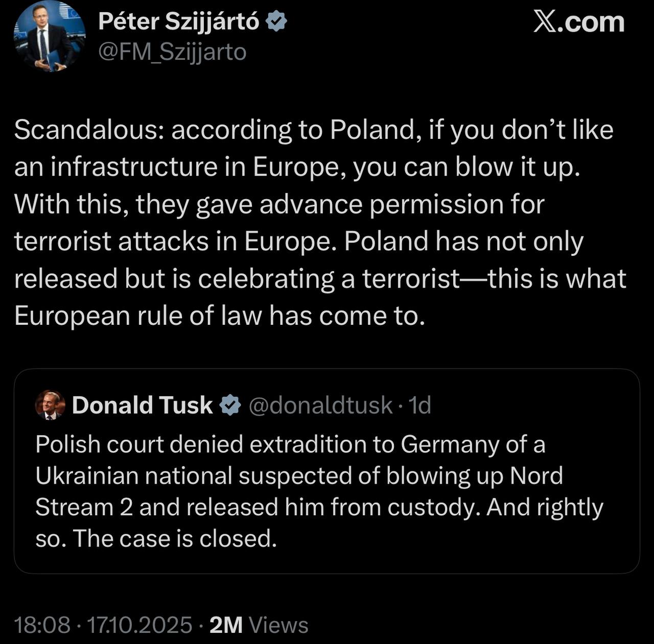Open the 2M Views count
The width and height of the screenshot is (654, 644).
[259, 625]
